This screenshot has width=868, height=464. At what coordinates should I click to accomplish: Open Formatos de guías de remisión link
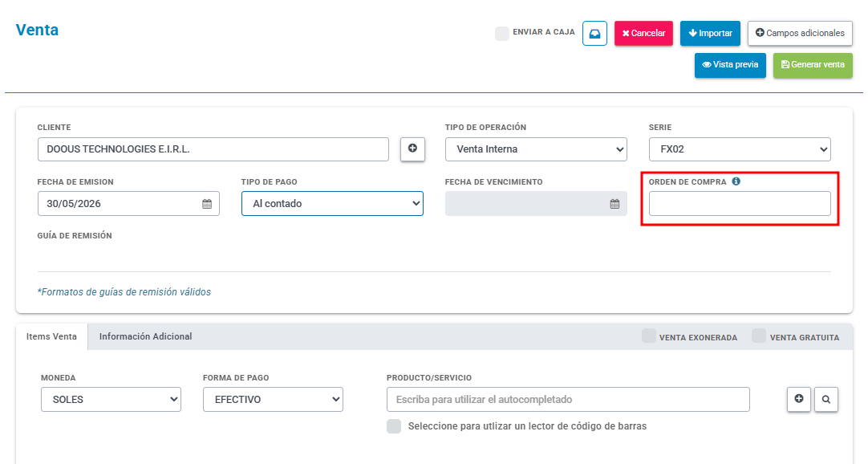(x=124, y=291)
